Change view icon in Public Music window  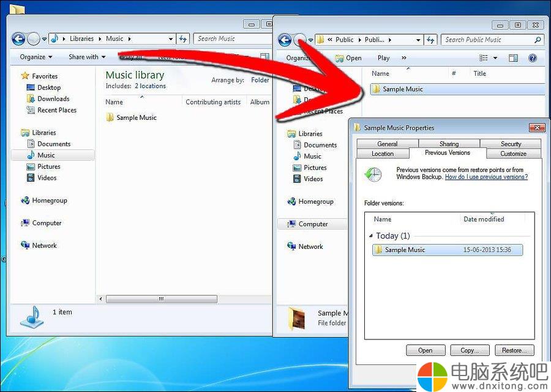(x=484, y=58)
